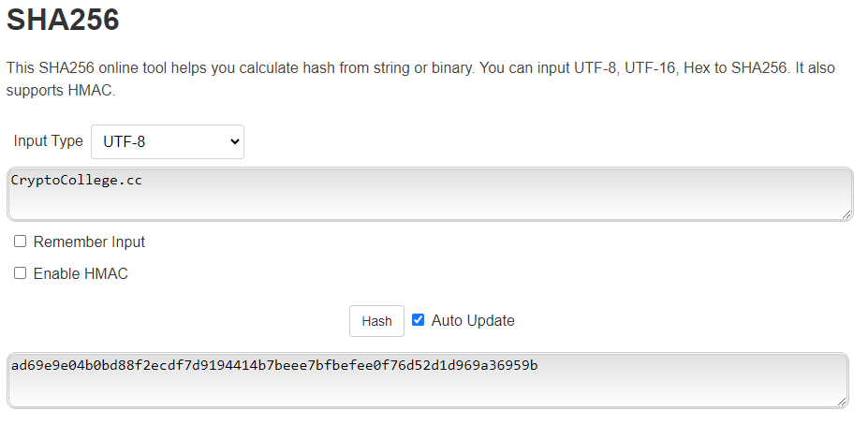Grab the input text area resize handle

846,214
